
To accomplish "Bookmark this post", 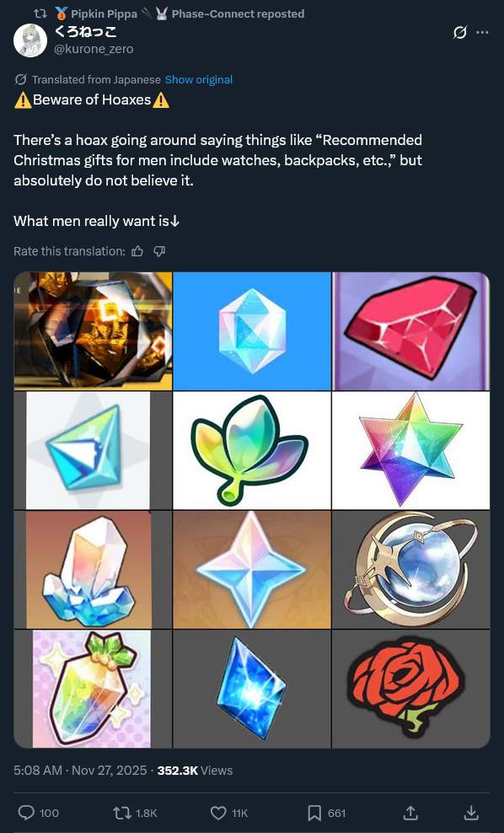I will pyautogui.click(x=314, y=813).
